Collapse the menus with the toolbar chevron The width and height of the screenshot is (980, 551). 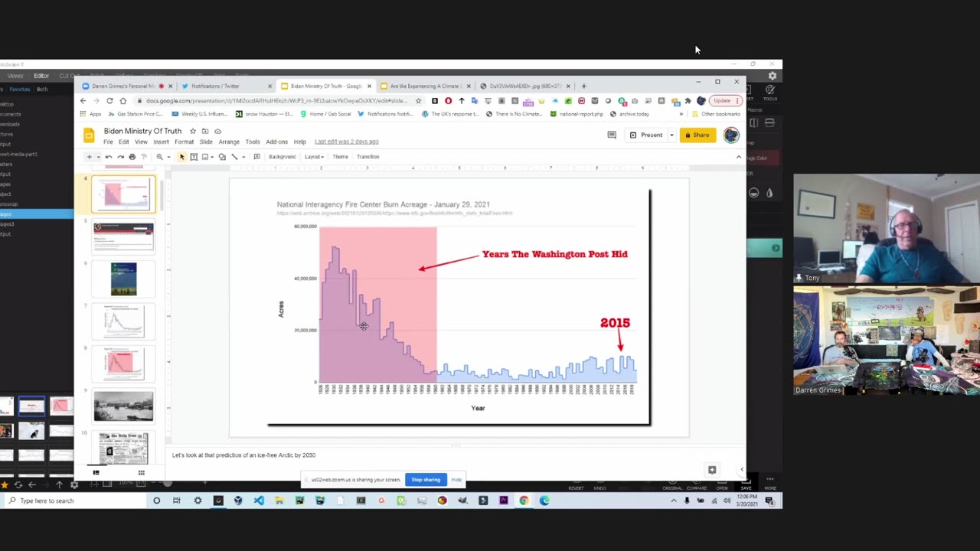click(739, 157)
